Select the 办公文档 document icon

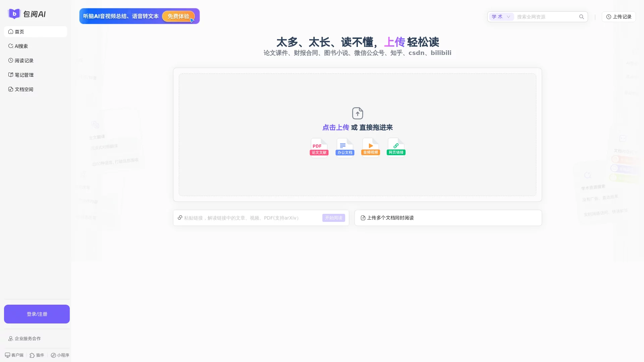point(344,147)
